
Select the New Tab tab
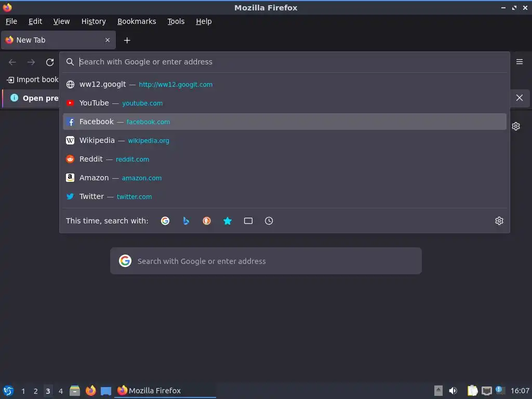tap(58, 40)
